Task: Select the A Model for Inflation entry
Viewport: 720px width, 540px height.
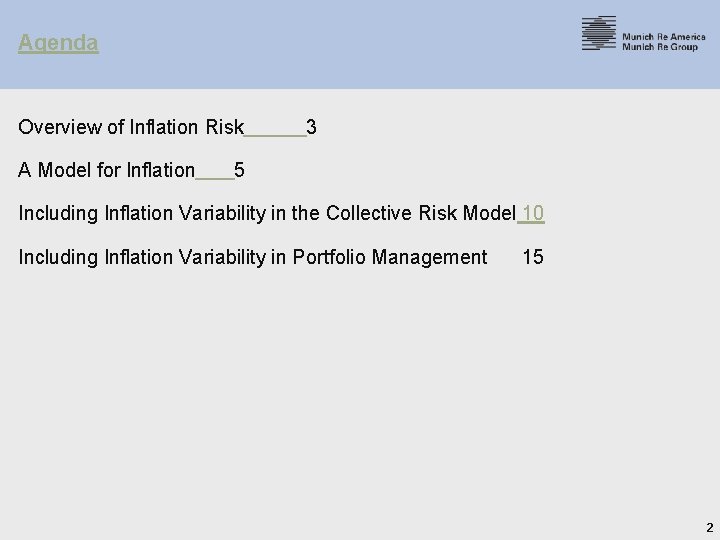Action: [x=107, y=170]
